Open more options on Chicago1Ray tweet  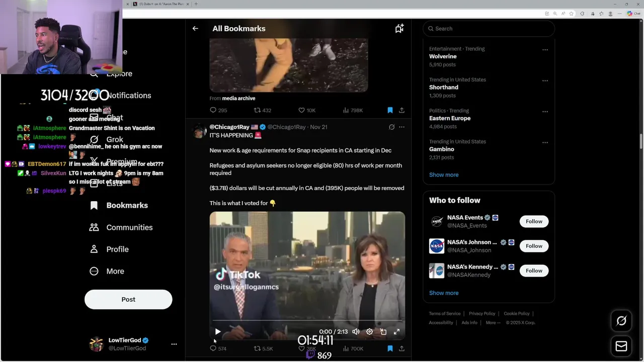401,127
